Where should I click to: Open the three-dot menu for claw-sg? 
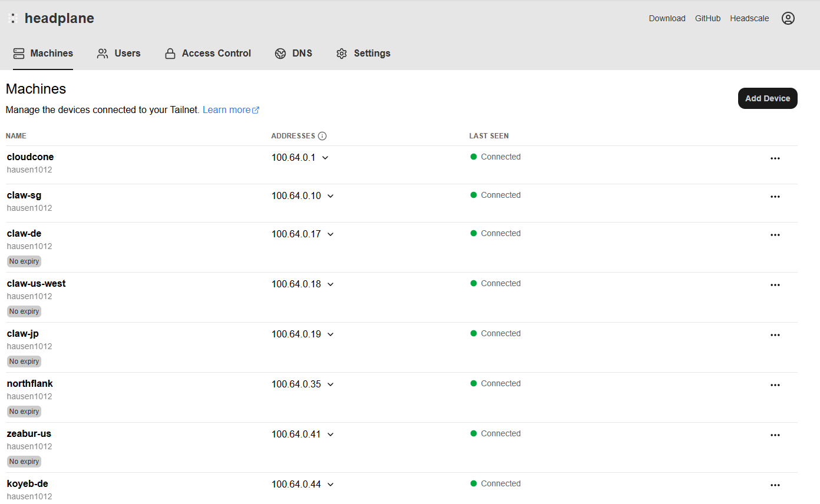point(775,197)
